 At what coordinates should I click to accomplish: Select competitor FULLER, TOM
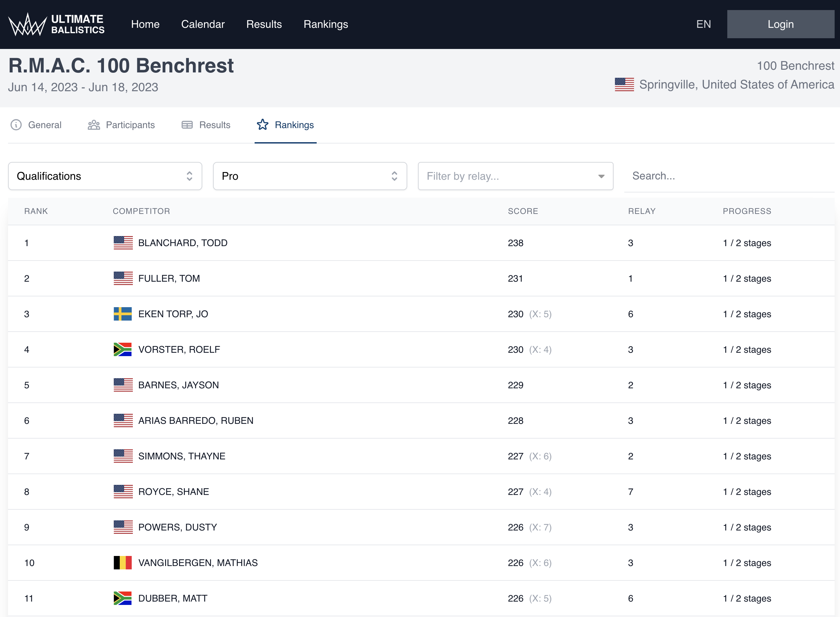click(x=169, y=278)
